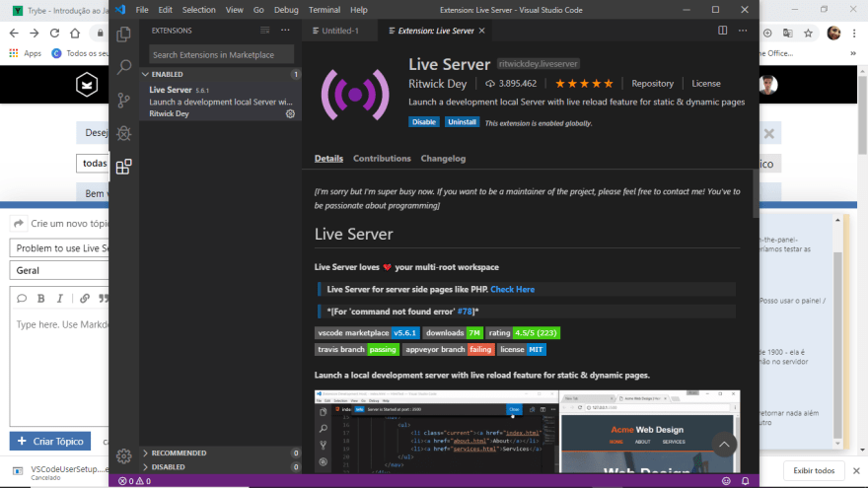This screenshot has height=488, width=868.
Task: Switch to the Changelog tab
Action: click(443, 159)
